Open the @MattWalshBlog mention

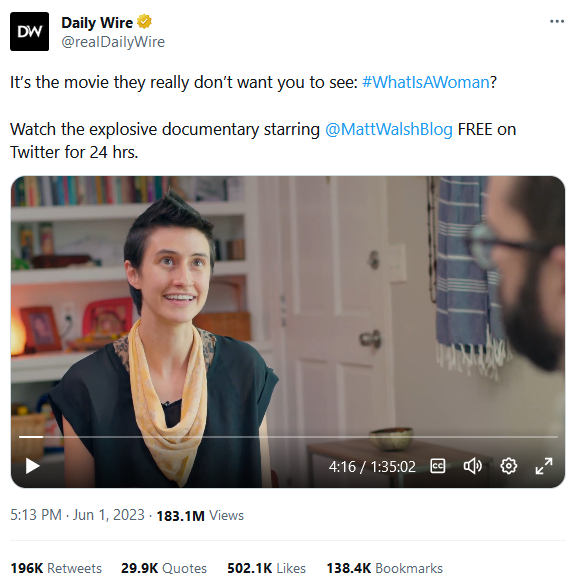coord(388,129)
